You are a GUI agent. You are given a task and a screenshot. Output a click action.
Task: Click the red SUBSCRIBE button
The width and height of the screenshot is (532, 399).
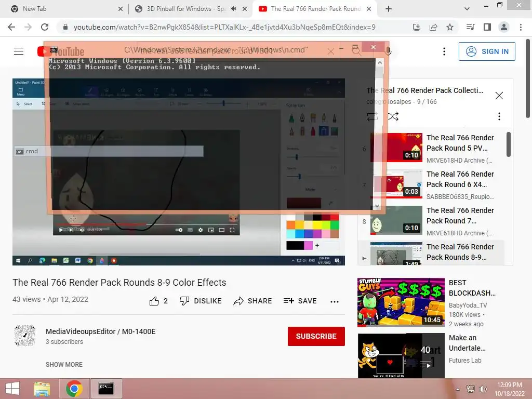point(316,336)
